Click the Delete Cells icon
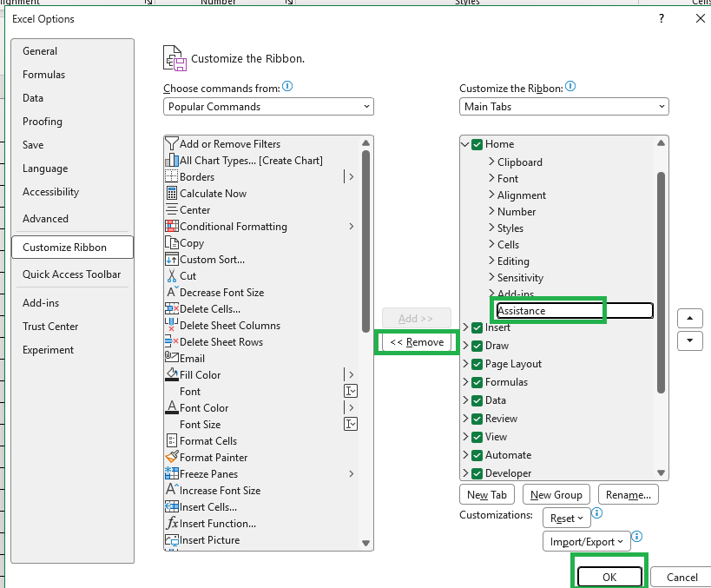 click(x=171, y=308)
